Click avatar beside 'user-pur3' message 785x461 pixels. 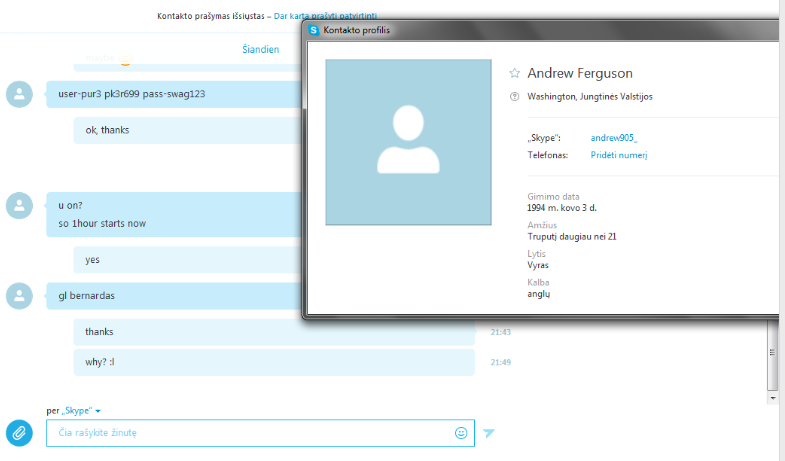click(x=19, y=94)
